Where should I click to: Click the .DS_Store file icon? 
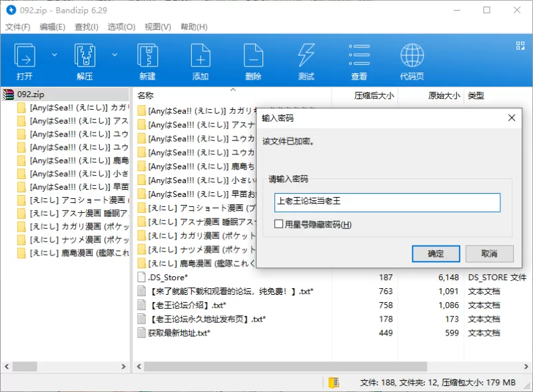(x=141, y=277)
